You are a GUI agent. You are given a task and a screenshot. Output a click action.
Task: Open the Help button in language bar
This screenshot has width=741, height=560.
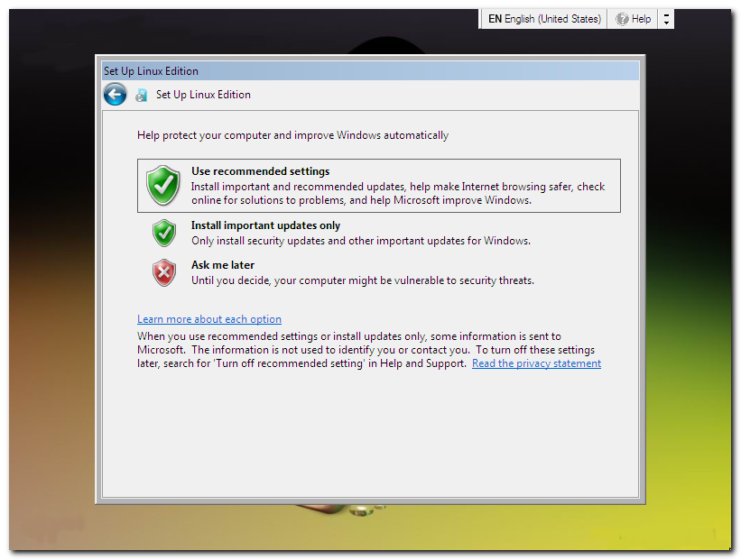pyautogui.click(x=633, y=19)
